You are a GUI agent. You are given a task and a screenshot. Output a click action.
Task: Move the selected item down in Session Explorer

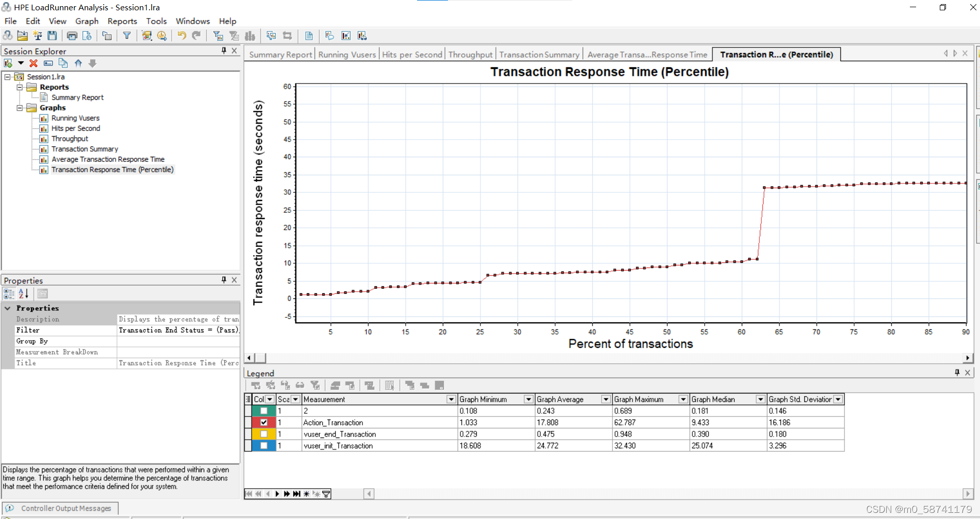click(93, 63)
